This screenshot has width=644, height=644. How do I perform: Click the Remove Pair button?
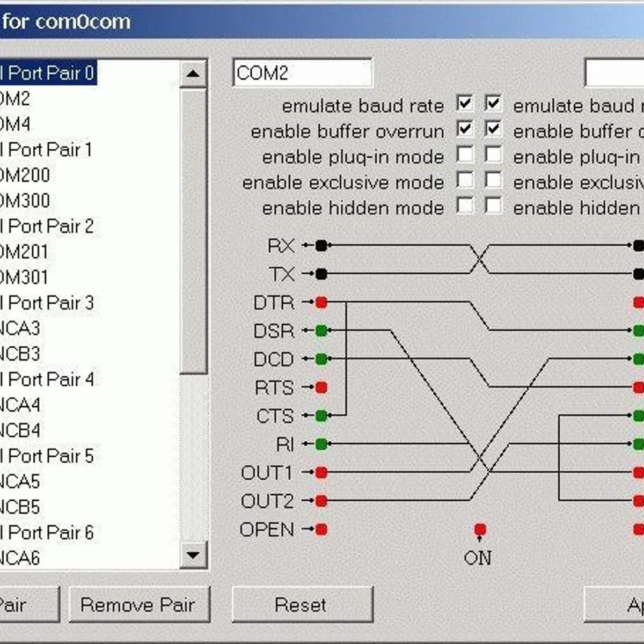139,605
